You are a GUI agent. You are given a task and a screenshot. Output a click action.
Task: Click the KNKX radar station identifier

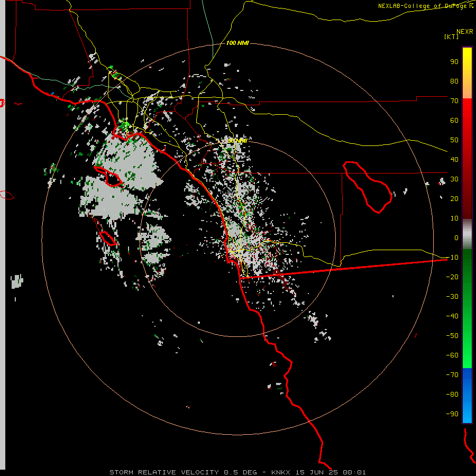pos(280,472)
